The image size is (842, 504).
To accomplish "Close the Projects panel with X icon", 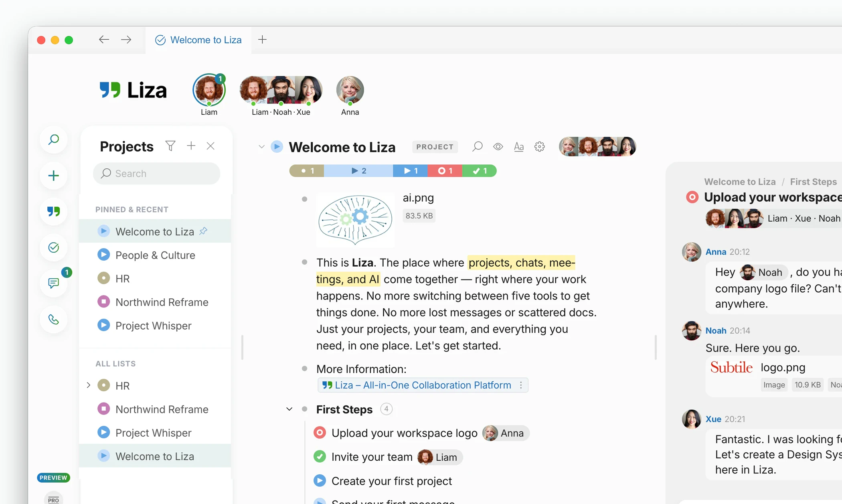I will click(x=210, y=146).
